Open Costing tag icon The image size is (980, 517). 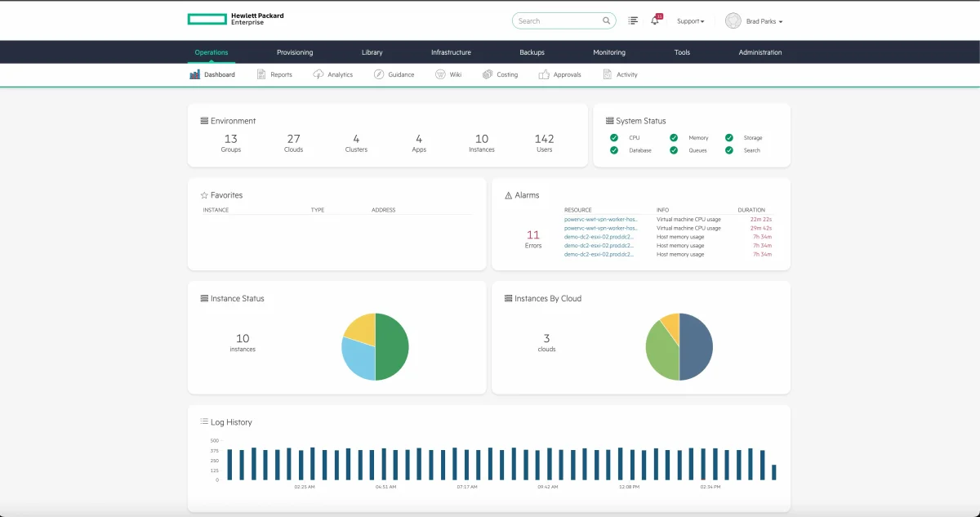click(x=488, y=74)
